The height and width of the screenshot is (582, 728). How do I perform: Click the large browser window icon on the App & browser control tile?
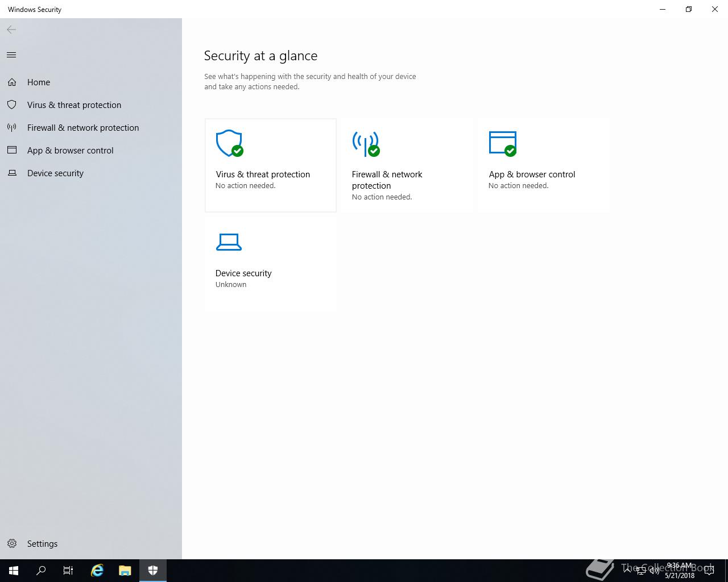click(503, 143)
